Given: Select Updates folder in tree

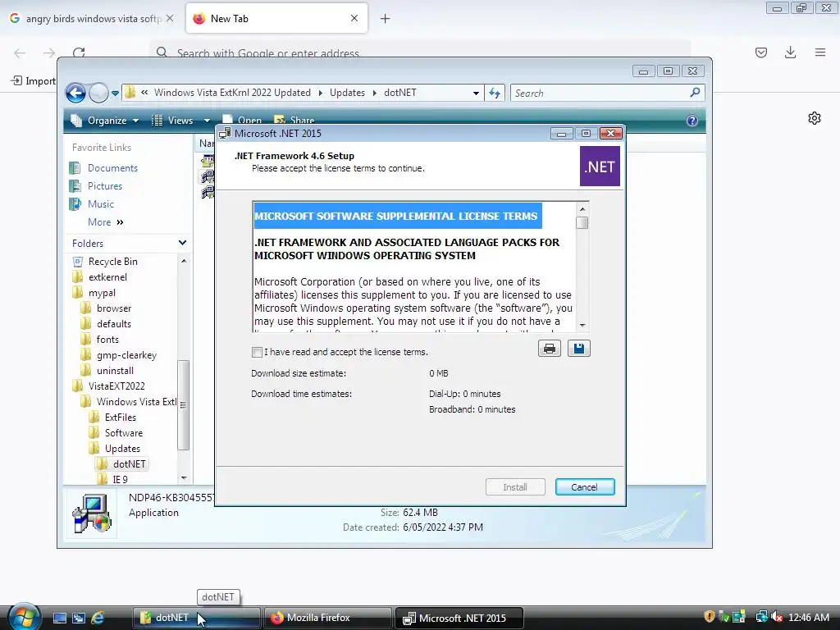Looking at the screenshot, I should point(122,449).
